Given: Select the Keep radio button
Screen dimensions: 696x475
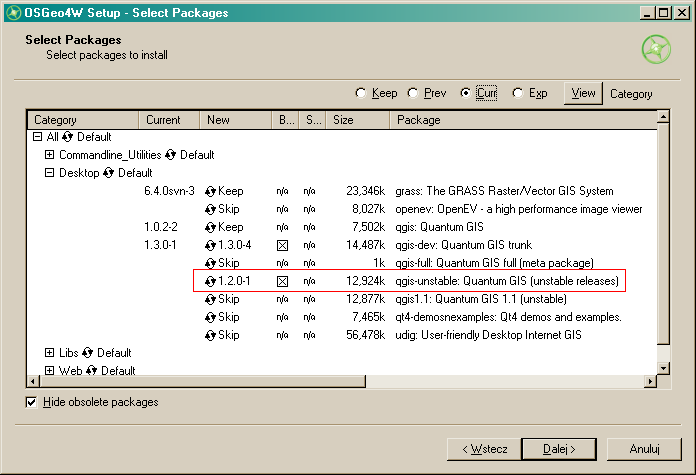Looking at the screenshot, I should [360, 93].
